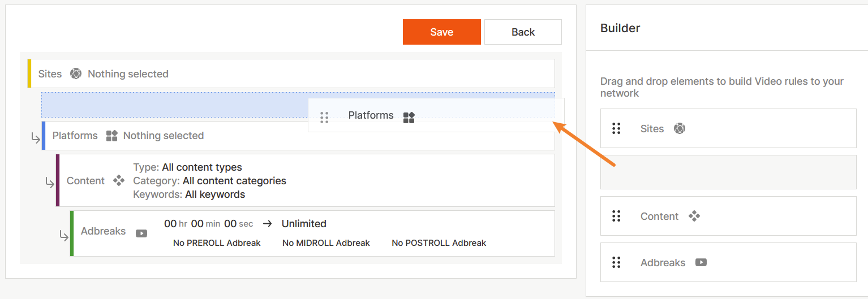Click the orange Save button

(441, 32)
